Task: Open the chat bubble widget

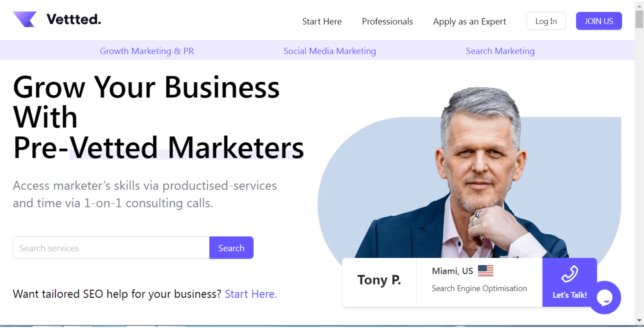Action: click(x=605, y=297)
